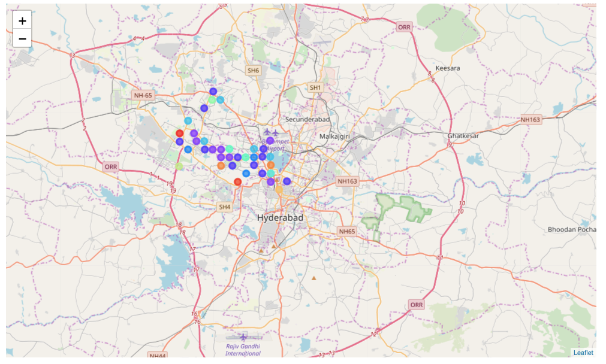The width and height of the screenshot is (606, 364).
Task: Click the leftmost red marker in the cluster
Action: point(179,133)
